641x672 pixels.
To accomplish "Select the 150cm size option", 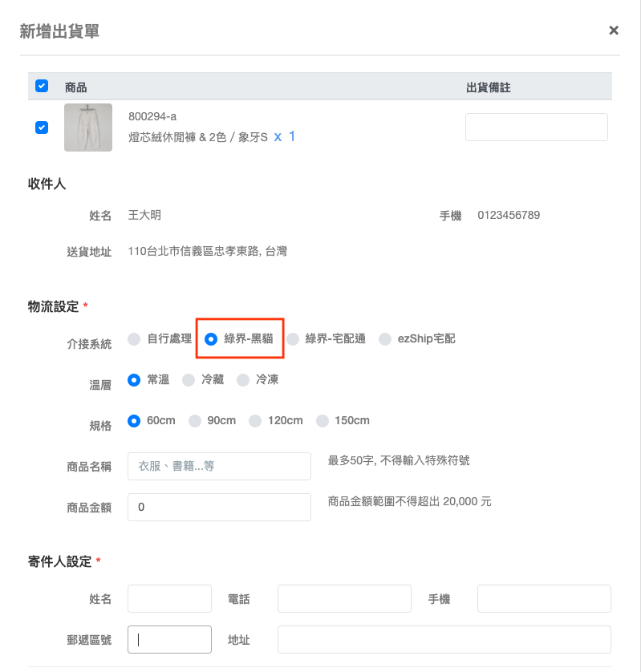I will click(323, 421).
